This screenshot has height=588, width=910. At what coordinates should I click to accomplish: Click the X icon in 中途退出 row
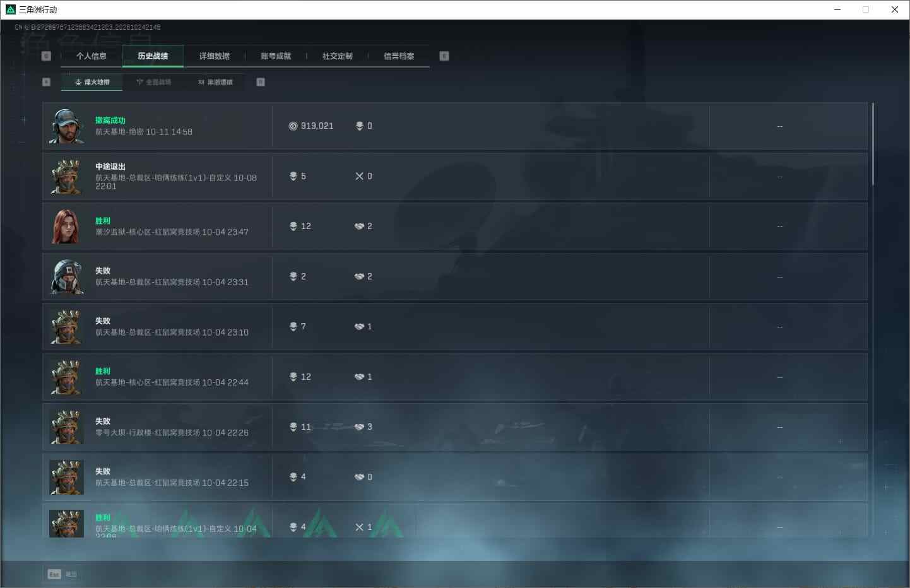click(x=359, y=176)
